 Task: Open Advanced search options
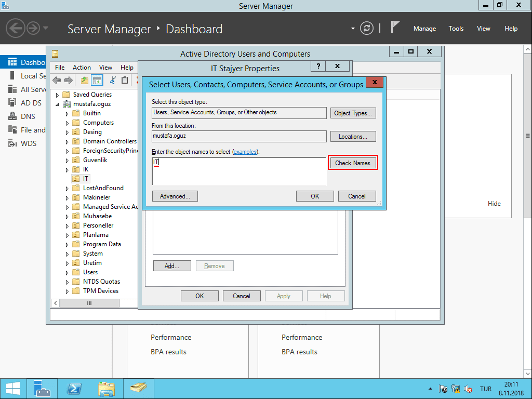coord(175,196)
